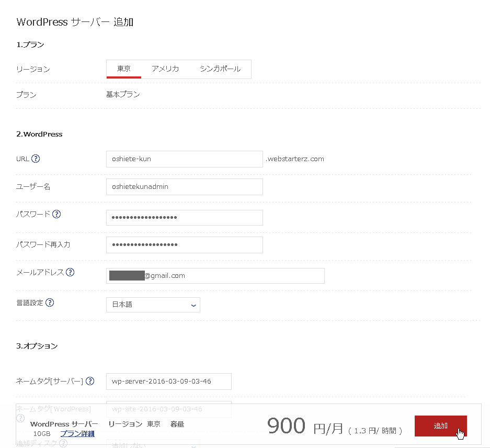Click the 900 円/月 price text
Viewport: 490px width, 448px height.
pyautogui.click(x=305, y=426)
